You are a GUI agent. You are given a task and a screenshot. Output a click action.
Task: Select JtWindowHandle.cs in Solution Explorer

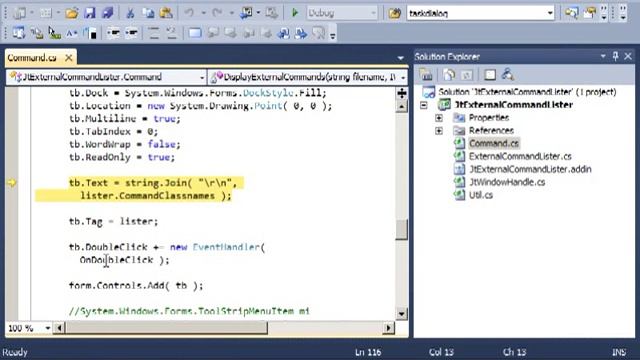click(507, 182)
